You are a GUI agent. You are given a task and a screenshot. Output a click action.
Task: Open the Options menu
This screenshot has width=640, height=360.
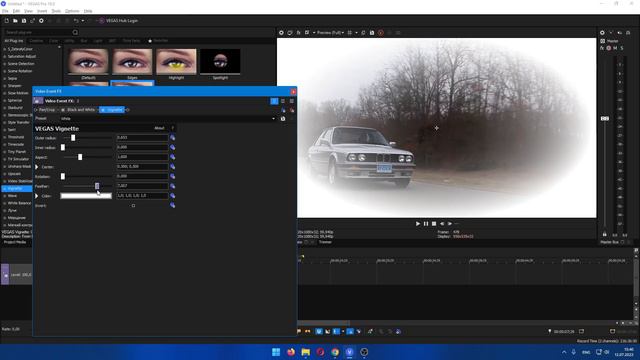click(x=72, y=11)
